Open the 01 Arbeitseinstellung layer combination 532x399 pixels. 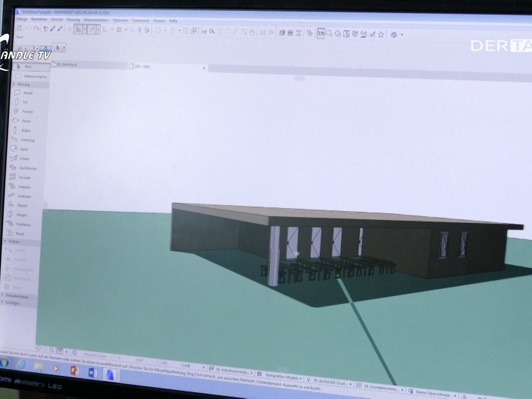(233, 371)
